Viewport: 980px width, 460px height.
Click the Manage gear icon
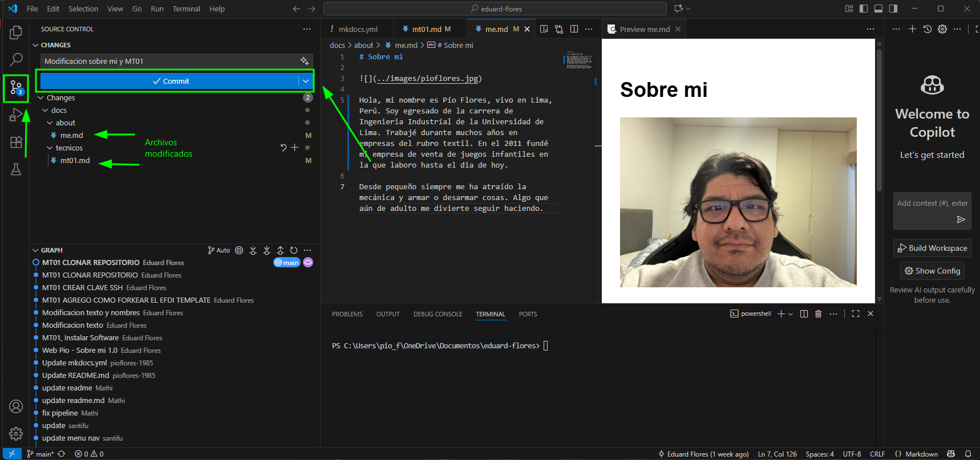[x=16, y=434]
